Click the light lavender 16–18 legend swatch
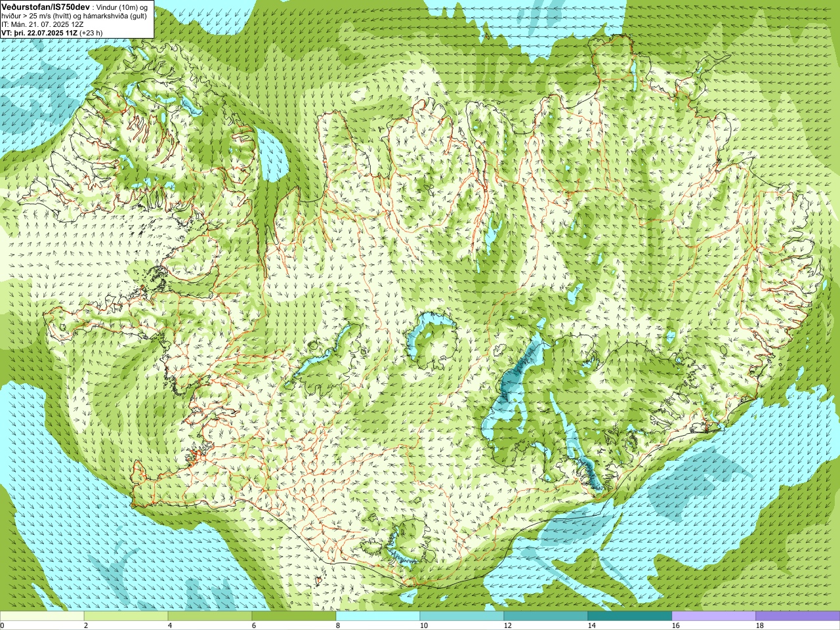The image size is (840, 630). coord(714,616)
